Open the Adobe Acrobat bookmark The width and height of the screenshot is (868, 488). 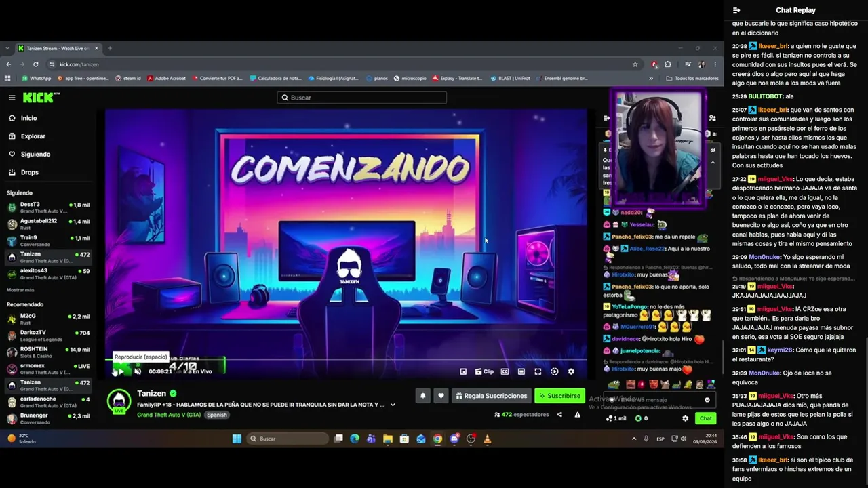(x=166, y=78)
